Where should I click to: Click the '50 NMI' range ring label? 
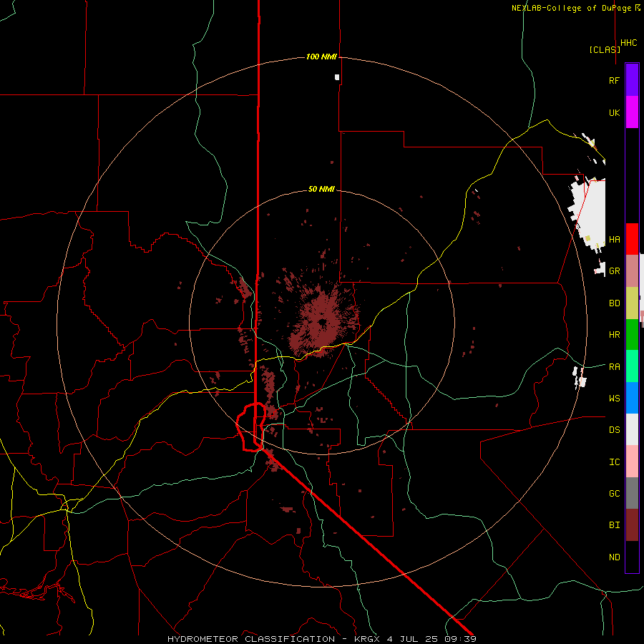pyautogui.click(x=321, y=190)
